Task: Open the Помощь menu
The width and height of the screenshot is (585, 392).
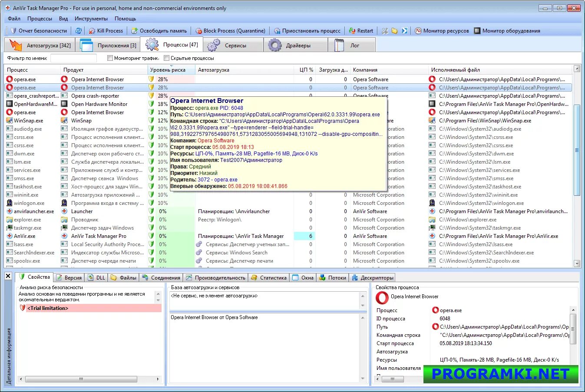Action: [125, 19]
